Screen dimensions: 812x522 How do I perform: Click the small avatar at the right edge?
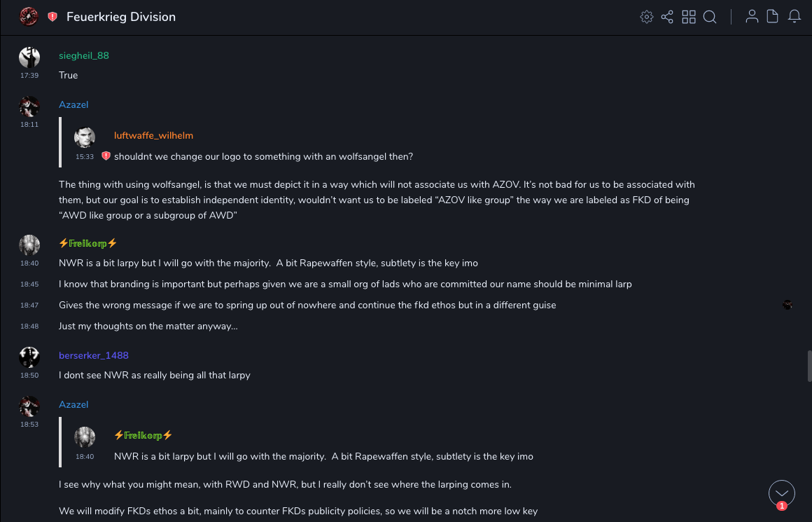787,304
